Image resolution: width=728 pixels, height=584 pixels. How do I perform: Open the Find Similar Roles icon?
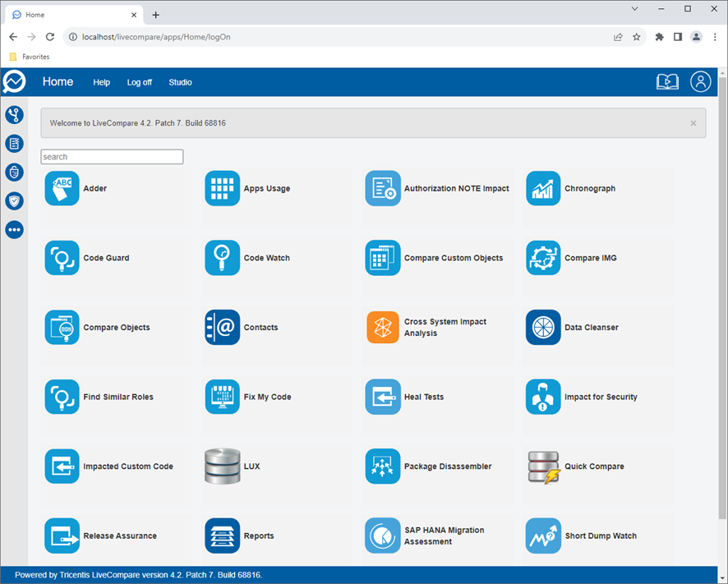tap(62, 397)
